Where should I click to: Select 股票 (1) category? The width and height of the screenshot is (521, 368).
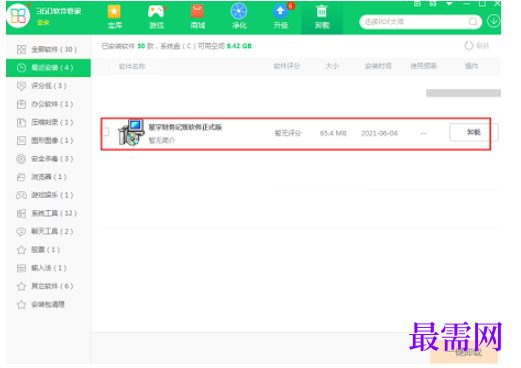(48, 249)
